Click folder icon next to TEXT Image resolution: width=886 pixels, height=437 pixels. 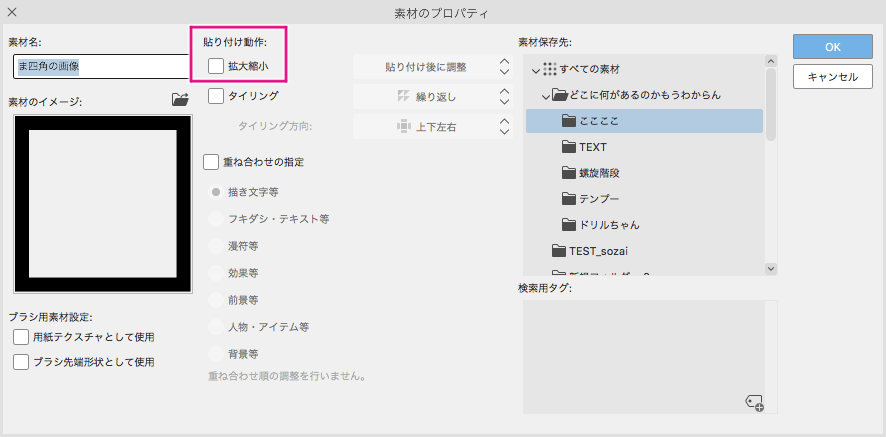(x=568, y=147)
